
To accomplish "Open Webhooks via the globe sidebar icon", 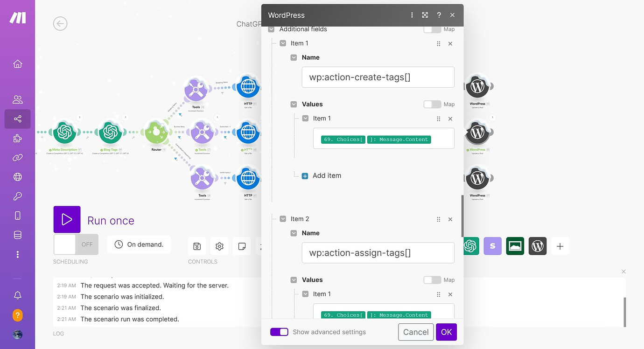I will (x=18, y=177).
